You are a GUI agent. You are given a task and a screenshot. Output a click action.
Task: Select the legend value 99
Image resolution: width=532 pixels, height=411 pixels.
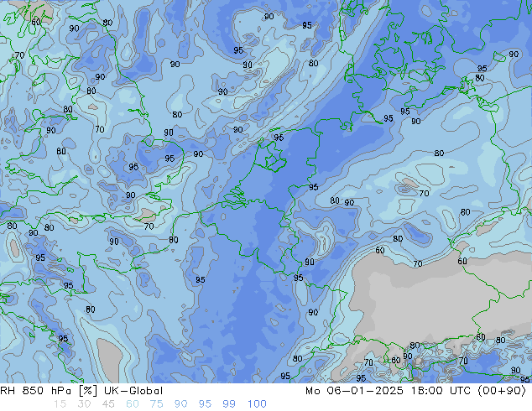229,404
